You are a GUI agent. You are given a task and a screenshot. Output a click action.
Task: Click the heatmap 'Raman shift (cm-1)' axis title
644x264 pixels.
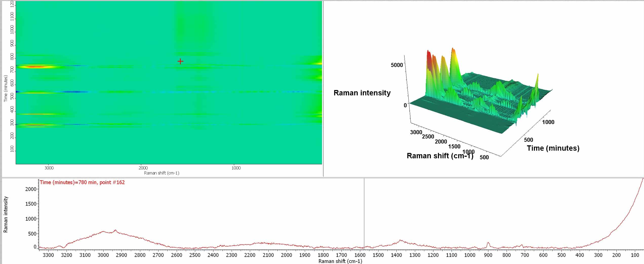tap(162, 173)
